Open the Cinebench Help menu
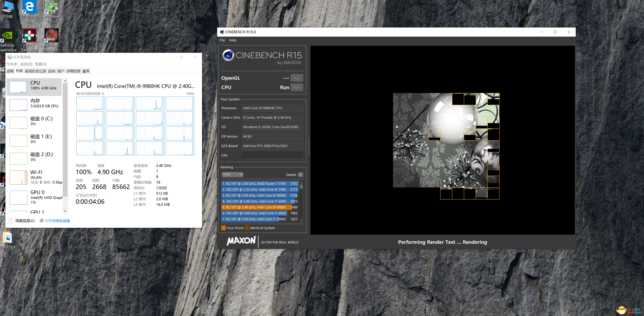Viewport: 644px width, 316px height. [233, 40]
